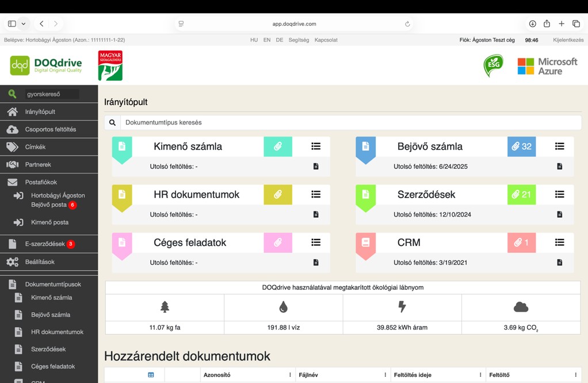Click the Dokumentumtípus keresés search field
The height and width of the screenshot is (383, 588).
click(x=350, y=123)
